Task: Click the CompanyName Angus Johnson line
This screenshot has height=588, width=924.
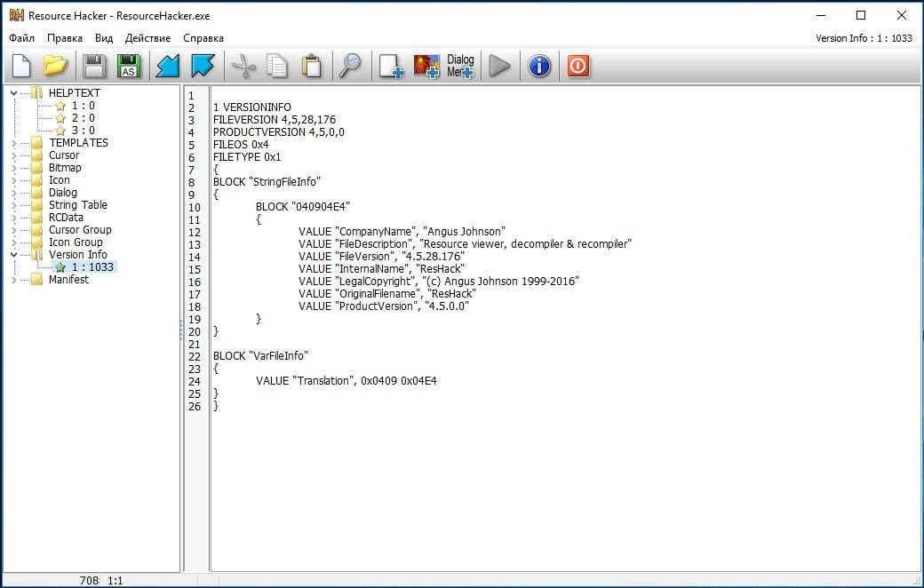Action: click(402, 232)
